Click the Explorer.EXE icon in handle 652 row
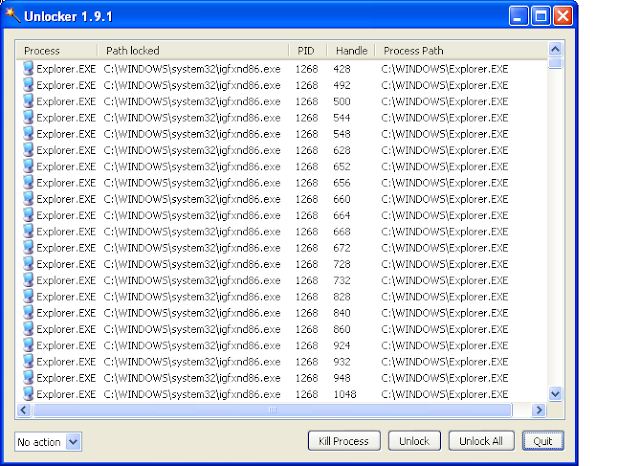 [28, 166]
